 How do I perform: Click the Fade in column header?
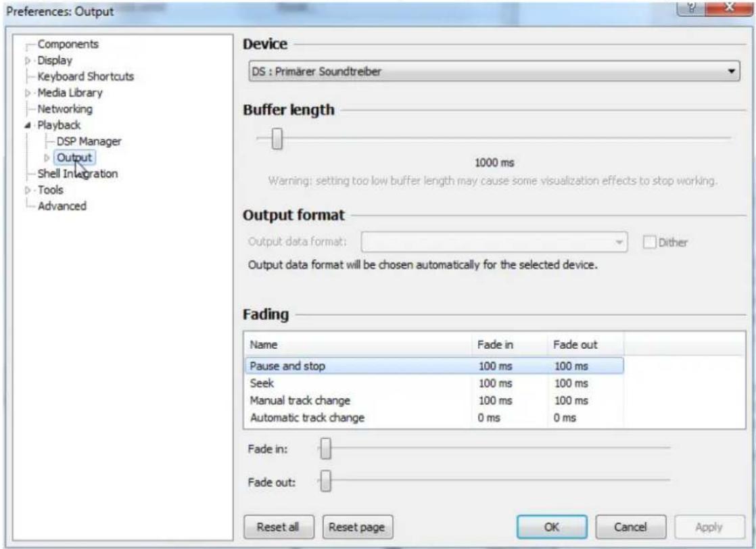(x=509, y=345)
